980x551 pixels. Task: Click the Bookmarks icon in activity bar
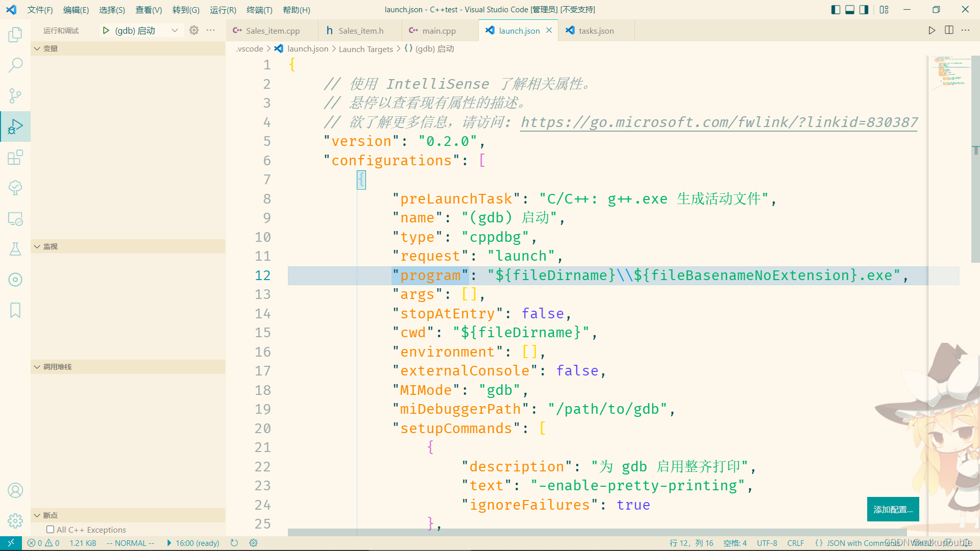click(15, 310)
